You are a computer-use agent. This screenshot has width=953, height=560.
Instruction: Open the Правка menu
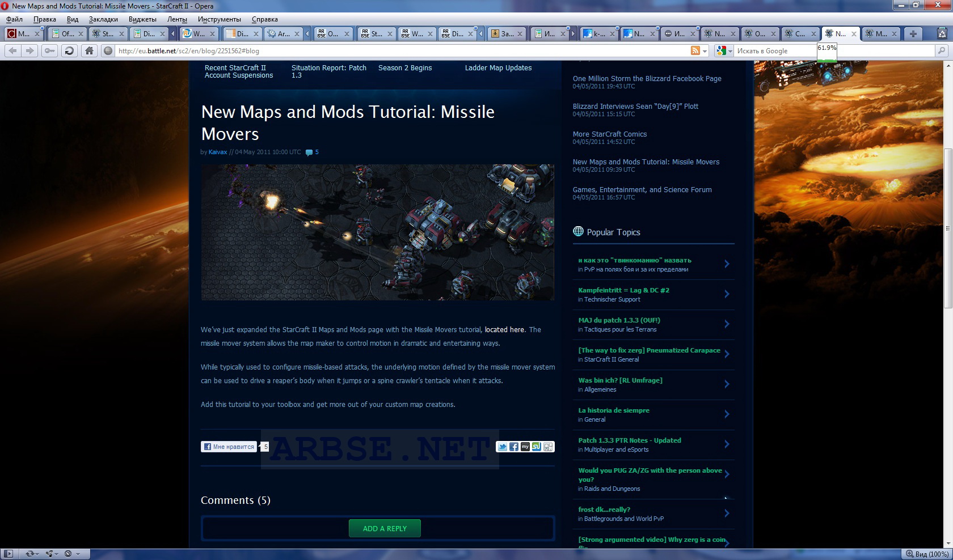coord(44,19)
